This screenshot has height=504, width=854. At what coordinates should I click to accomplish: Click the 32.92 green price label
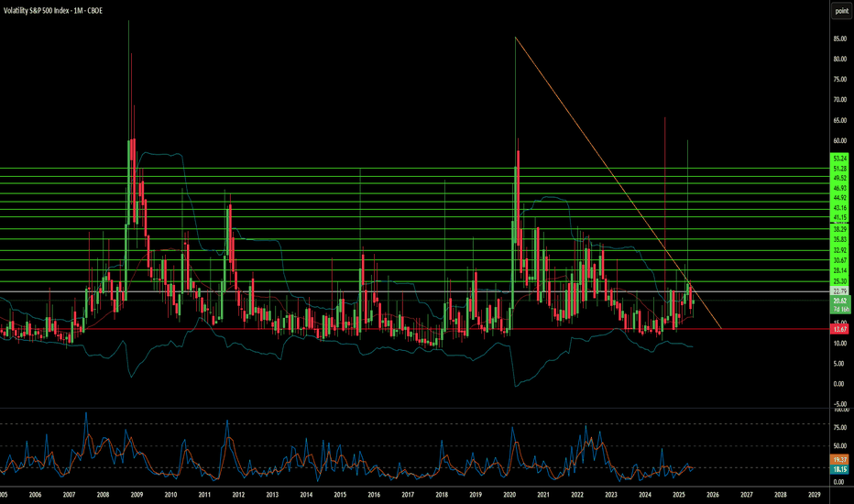coord(840,250)
